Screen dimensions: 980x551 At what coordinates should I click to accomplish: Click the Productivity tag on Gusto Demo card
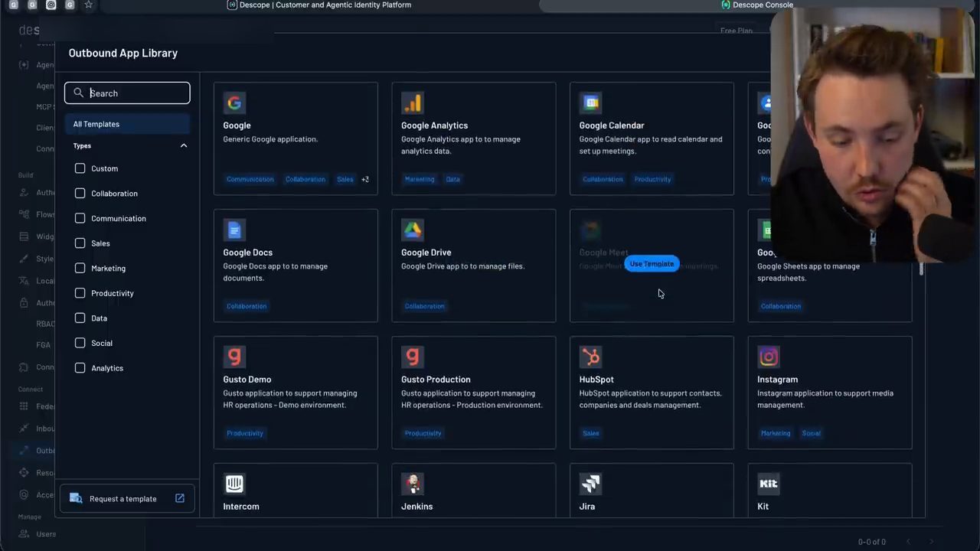tap(245, 433)
